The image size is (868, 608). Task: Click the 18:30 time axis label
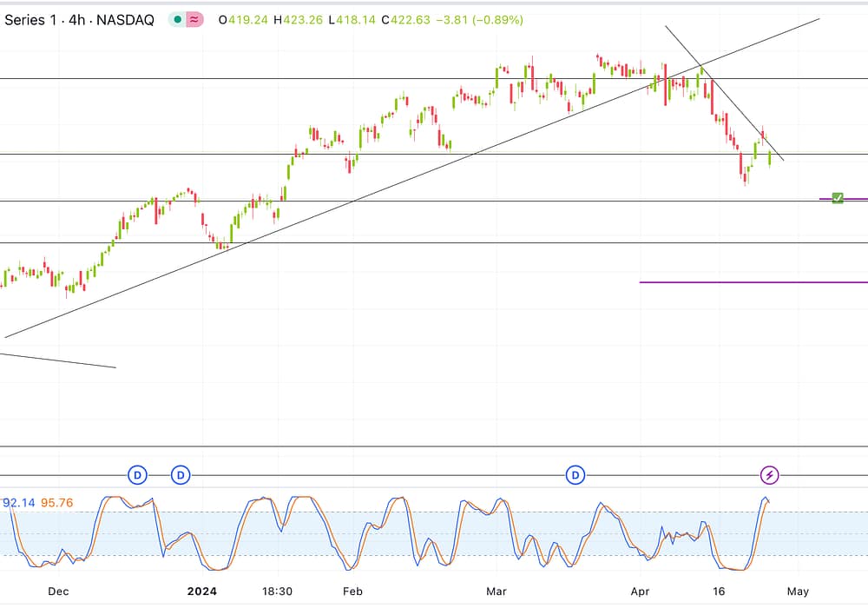click(277, 591)
